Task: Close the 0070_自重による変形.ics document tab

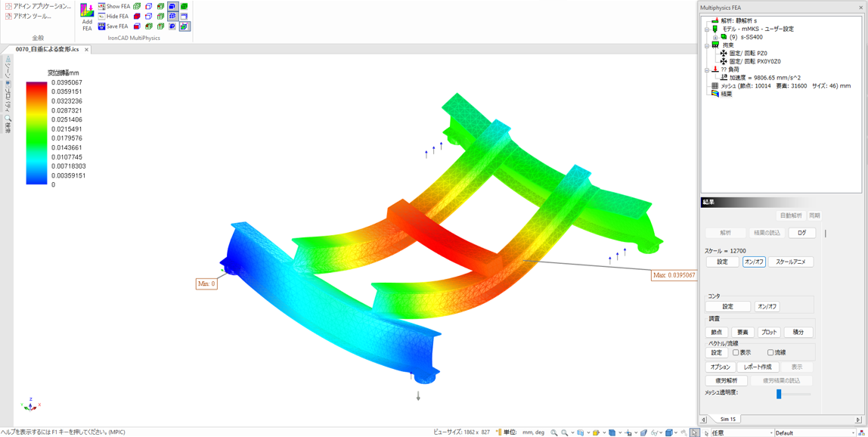Action: click(86, 50)
